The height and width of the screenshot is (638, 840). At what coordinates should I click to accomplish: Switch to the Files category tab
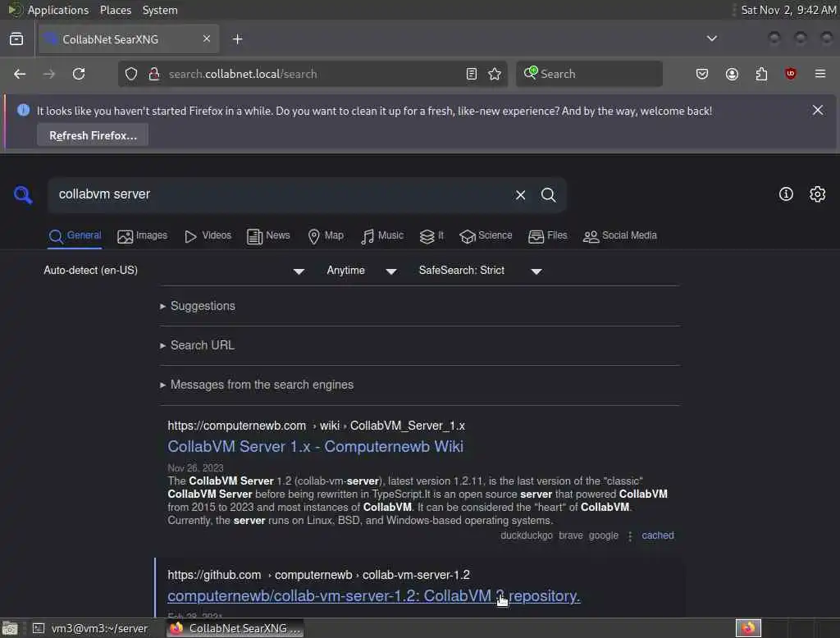point(547,236)
